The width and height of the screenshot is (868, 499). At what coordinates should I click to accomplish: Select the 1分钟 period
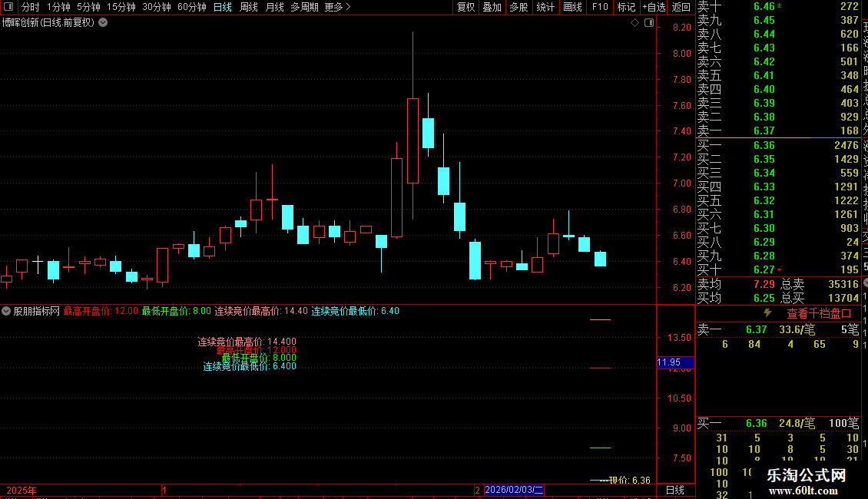coord(58,7)
